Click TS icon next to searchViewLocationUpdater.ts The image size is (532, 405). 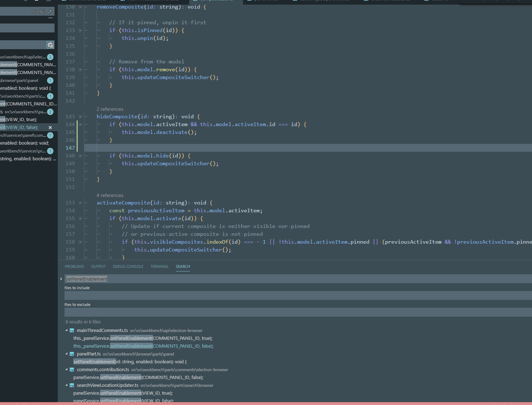(x=72, y=385)
